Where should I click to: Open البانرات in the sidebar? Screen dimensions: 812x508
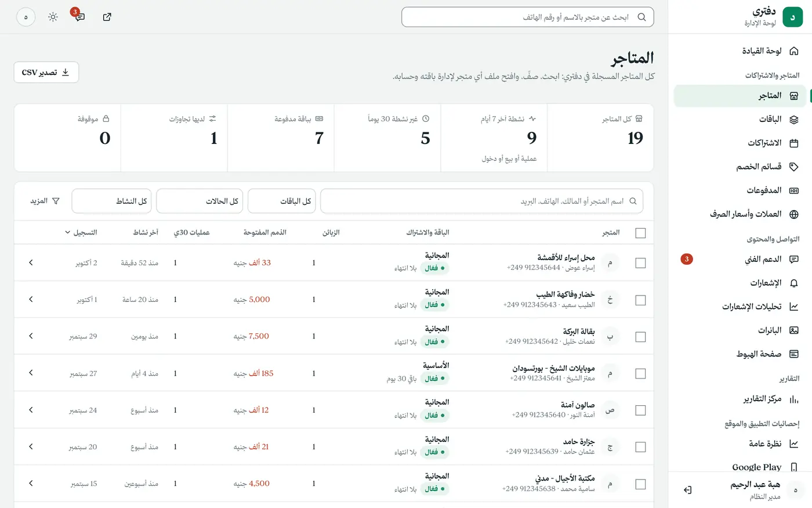click(740, 330)
